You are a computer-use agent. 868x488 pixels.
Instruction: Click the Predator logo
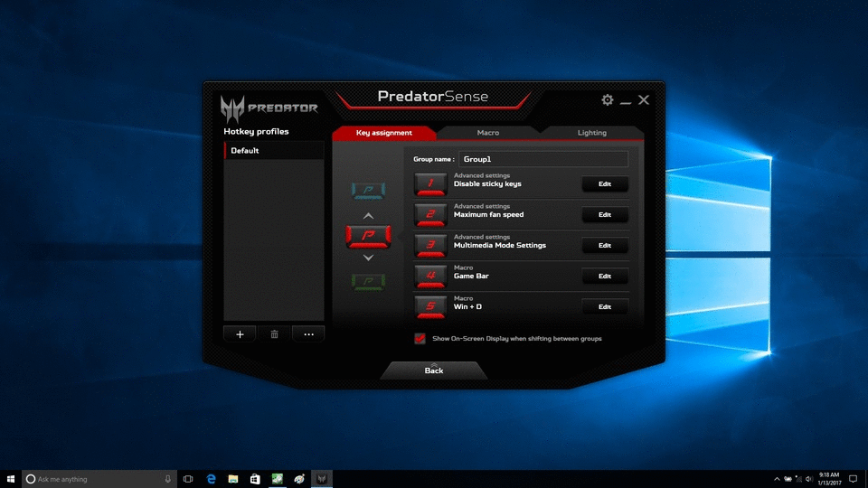[x=269, y=108]
